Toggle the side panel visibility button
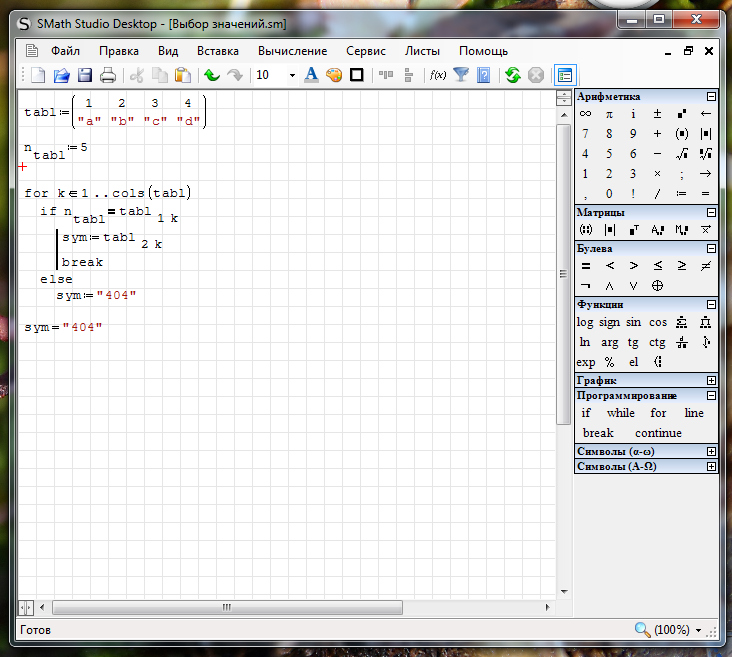The width and height of the screenshot is (732, 657). coord(565,75)
